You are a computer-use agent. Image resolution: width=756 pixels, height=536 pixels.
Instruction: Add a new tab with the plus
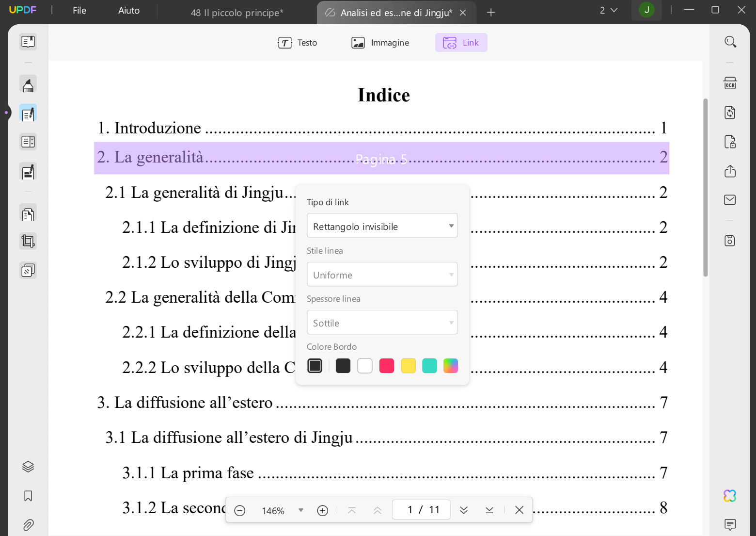491,13
